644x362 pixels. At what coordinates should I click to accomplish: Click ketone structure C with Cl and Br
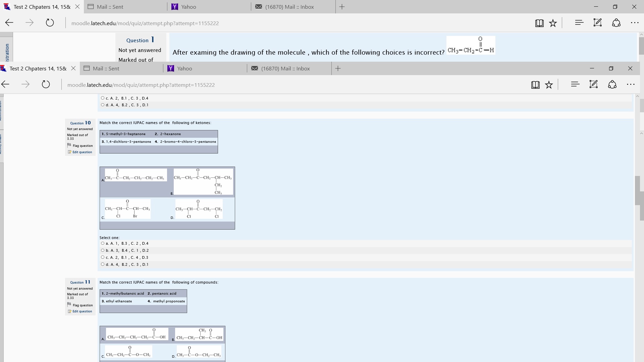coord(128,209)
